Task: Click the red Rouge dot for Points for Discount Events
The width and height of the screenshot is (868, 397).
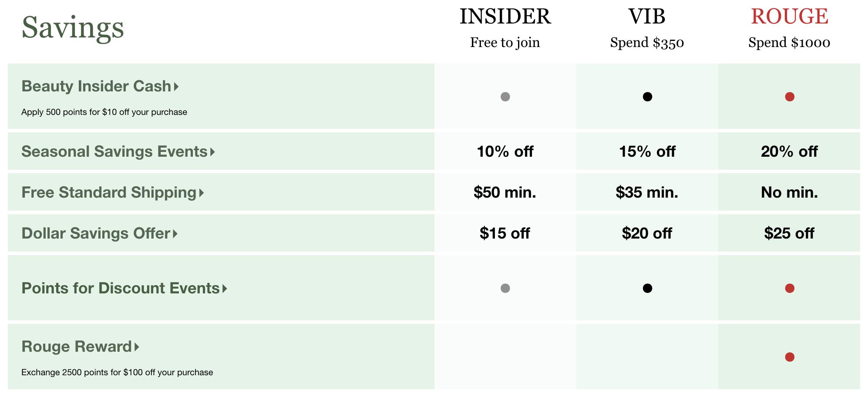Action: pyautogui.click(x=790, y=288)
